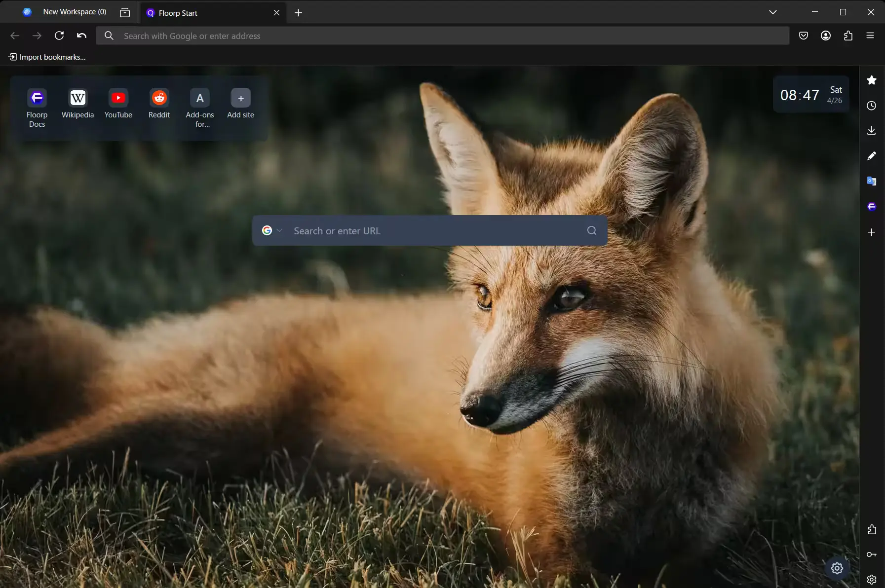This screenshot has width=885, height=588.
Task: Open the Translate sidebar panel
Action: [x=872, y=181]
